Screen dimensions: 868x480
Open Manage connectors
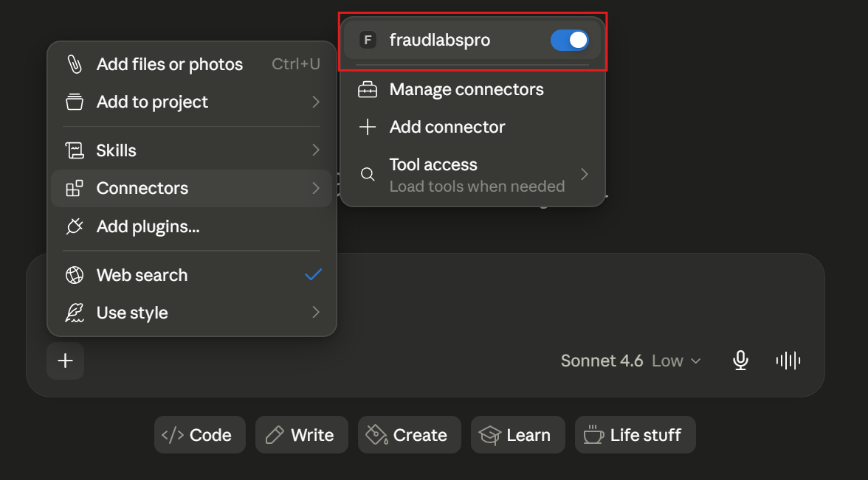pyautogui.click(x=472, y=89)
